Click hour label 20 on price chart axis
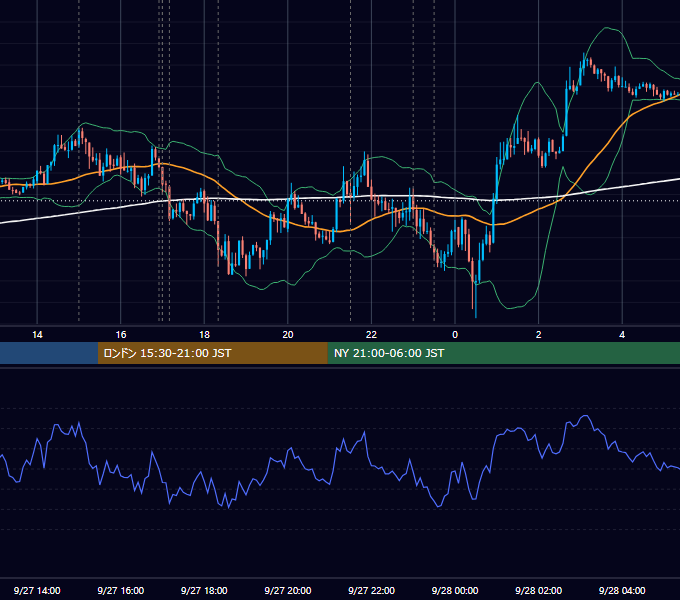This screenshot has width=680, height=600. tap(288, 335)
